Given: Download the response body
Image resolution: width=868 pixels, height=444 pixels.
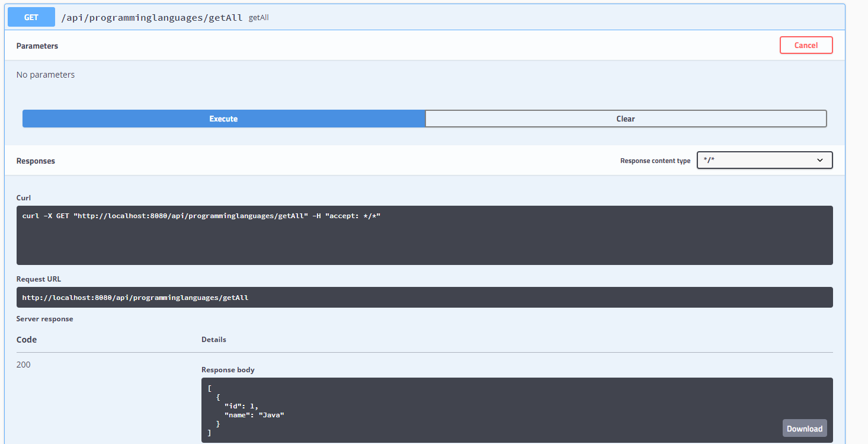Looking at the screenshot, I should click(804, 428).
